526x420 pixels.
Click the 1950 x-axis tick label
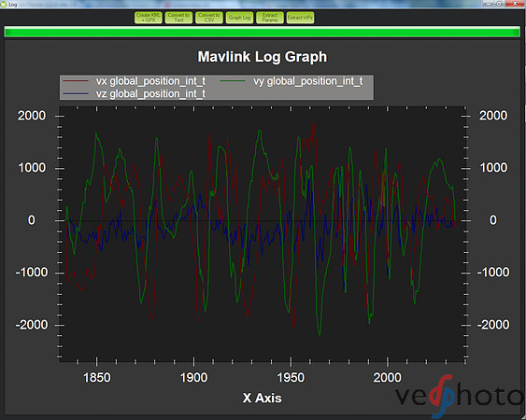(x=291, y=378)
